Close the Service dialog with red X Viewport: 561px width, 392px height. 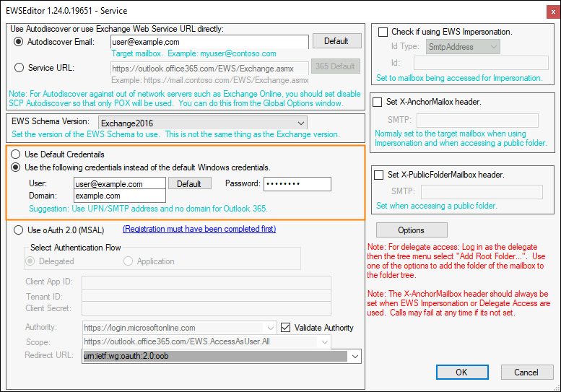point(553,12)
